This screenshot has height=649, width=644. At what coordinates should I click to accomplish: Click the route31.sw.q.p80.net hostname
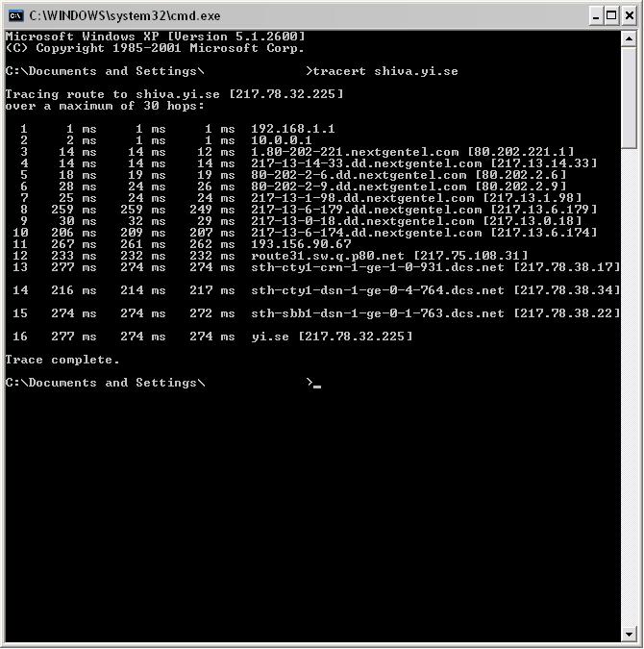coord(328,256)
